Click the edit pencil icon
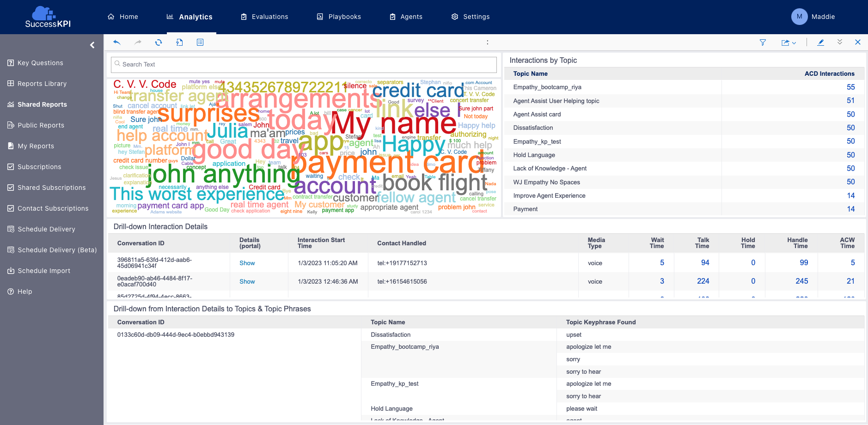Screen dimensions: 868x425 (x=821, y=42)
